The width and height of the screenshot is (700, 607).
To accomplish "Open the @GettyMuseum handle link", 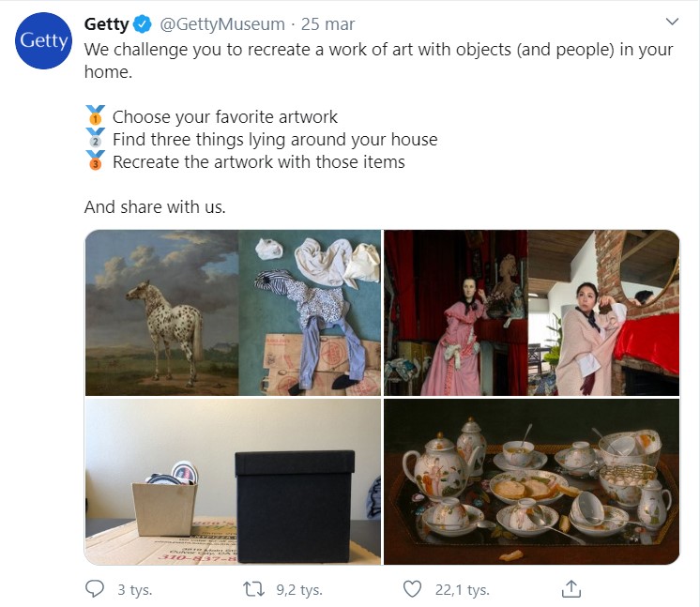I will click(222, 24).
